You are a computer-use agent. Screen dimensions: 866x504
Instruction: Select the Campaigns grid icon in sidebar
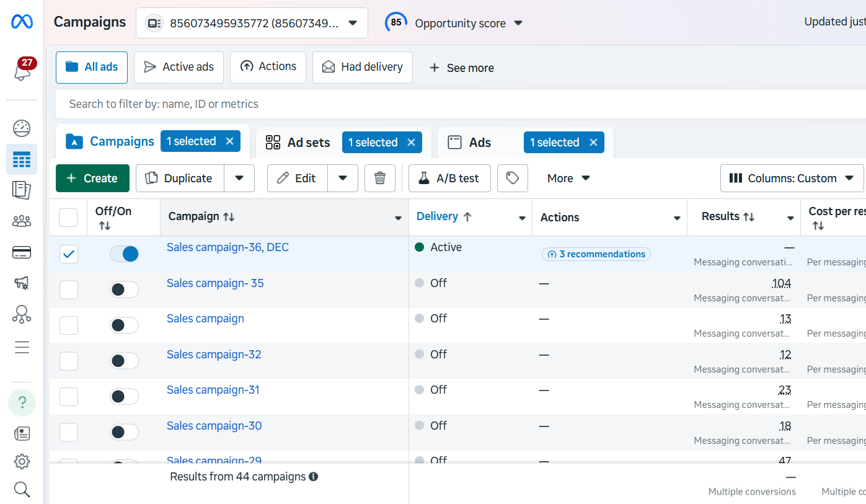pyautogui.click(x=21, y=159)
